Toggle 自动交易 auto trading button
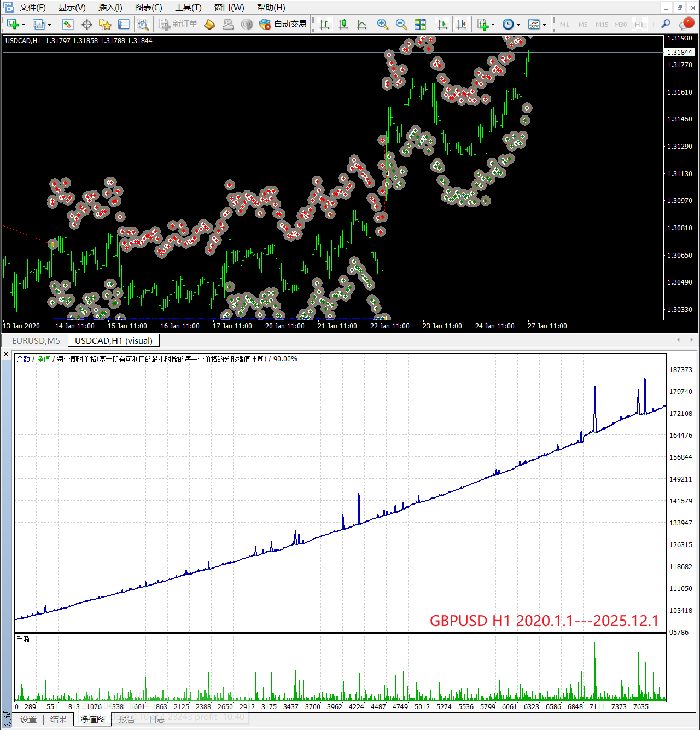Image resolution: width=700 pixels, height=730 pixels. coord(283,24)
